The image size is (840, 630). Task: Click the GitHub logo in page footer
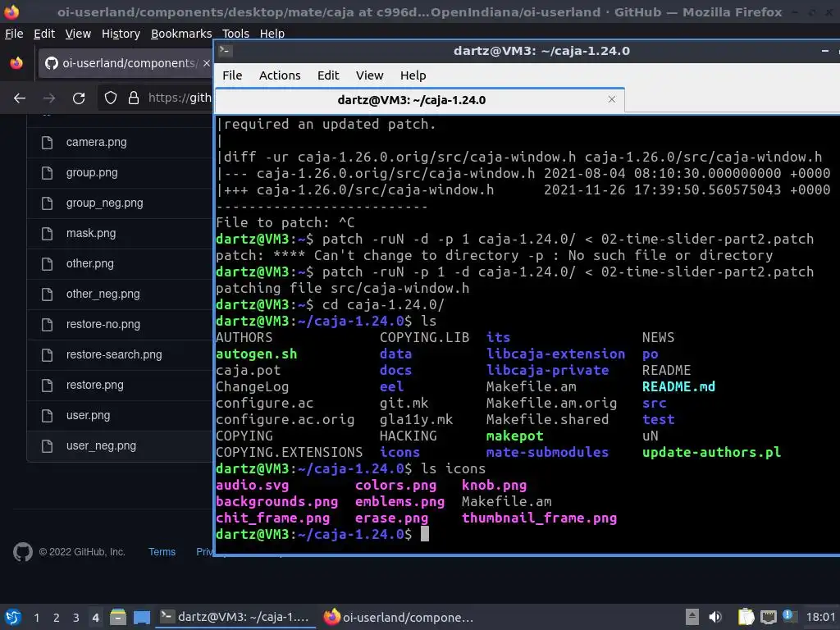pos(22,552)
